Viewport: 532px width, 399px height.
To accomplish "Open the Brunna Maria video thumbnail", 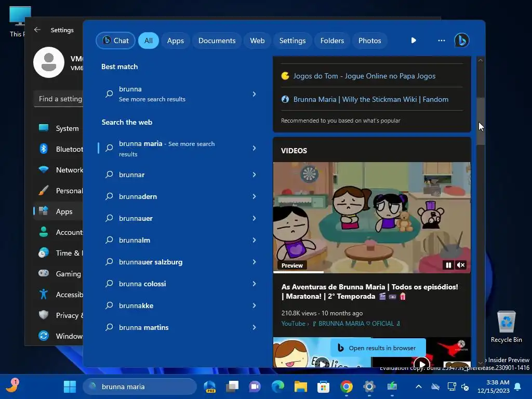I will pyautogui.click(x=372, y=217).
